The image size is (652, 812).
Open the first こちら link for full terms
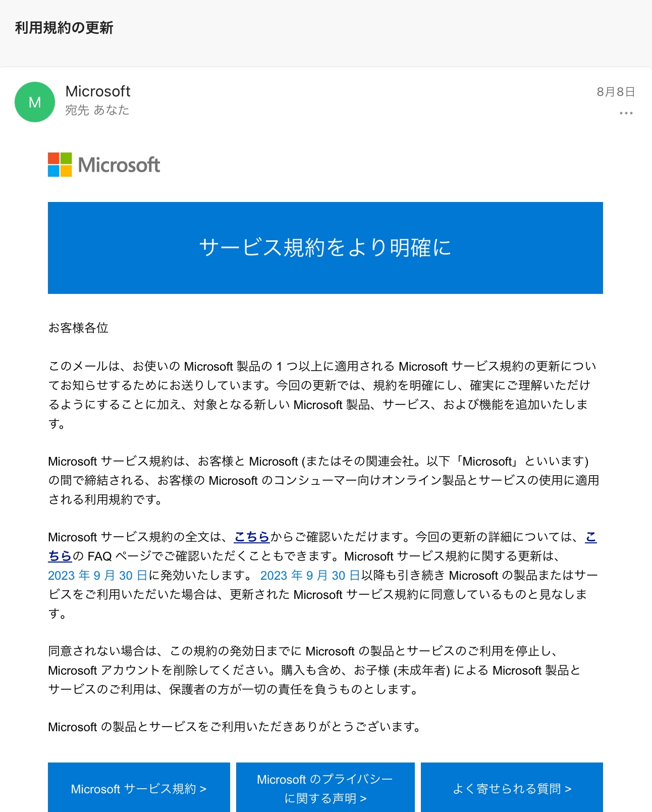(x=252, y=537)
